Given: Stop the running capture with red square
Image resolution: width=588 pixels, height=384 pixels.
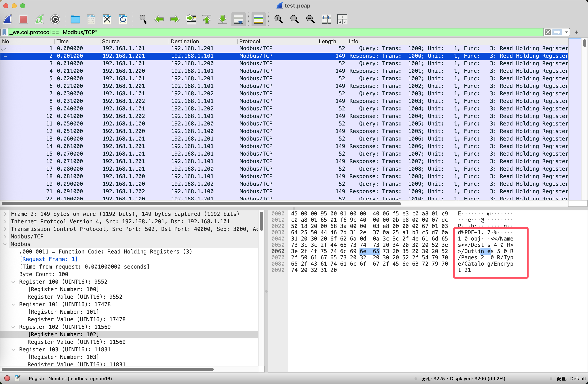Looking at the screenshot, I should (23, 19).
